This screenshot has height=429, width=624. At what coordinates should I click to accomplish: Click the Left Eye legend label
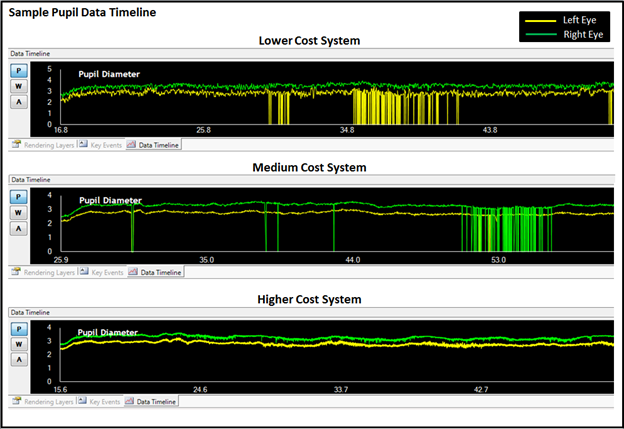[x=579, y=20]
